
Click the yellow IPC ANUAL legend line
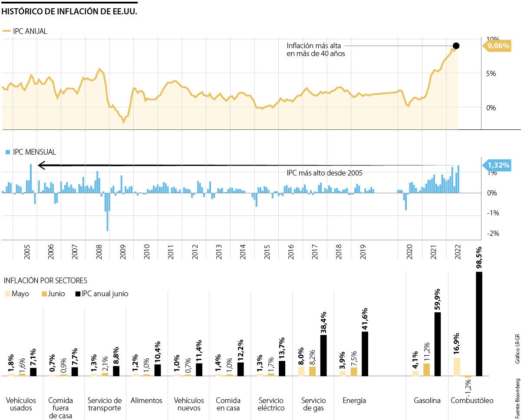coord(7,31)
